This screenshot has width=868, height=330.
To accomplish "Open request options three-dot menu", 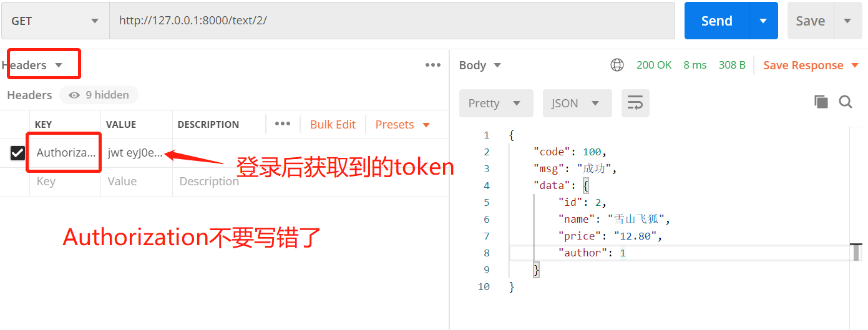I will coord(433,65).
